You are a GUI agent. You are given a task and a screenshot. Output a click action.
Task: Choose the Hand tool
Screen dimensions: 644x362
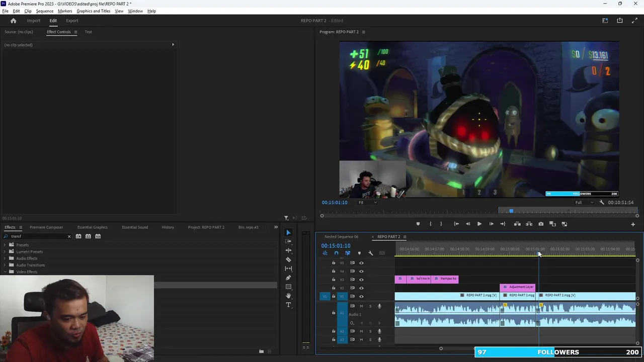pos(288,296)
